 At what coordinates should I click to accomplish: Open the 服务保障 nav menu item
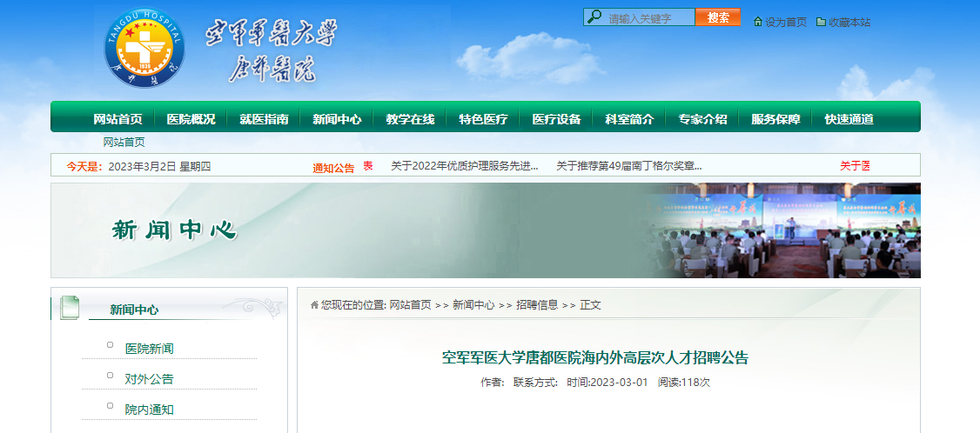click(776, 119)
